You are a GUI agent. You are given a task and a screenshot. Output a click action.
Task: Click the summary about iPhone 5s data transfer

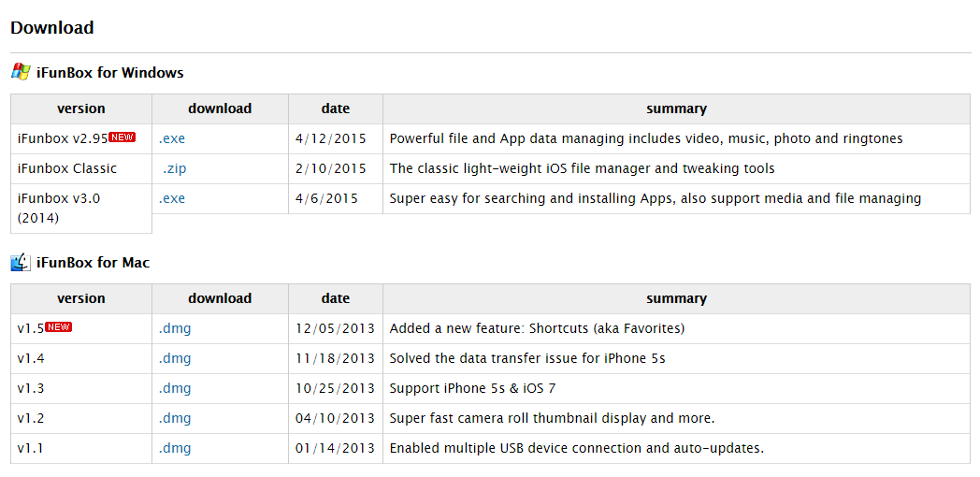pyautogui.click(x=527, y=358)
